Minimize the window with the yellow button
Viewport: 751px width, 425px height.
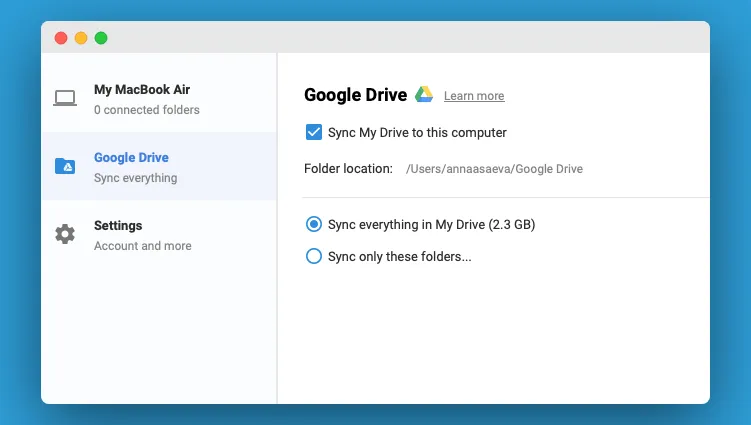pos(81,38)
